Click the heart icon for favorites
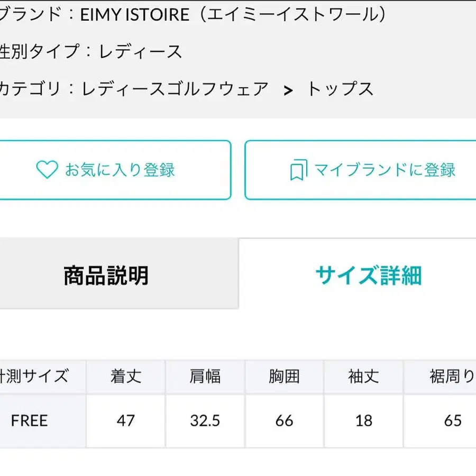This screenshot has height=476, width=476. click(47, 170)
